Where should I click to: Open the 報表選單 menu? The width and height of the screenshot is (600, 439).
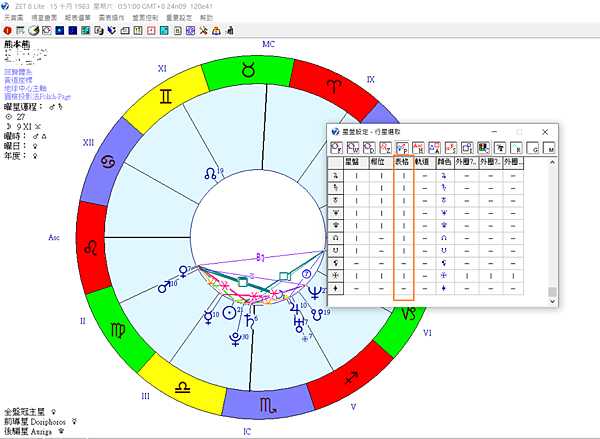point(78,18)
